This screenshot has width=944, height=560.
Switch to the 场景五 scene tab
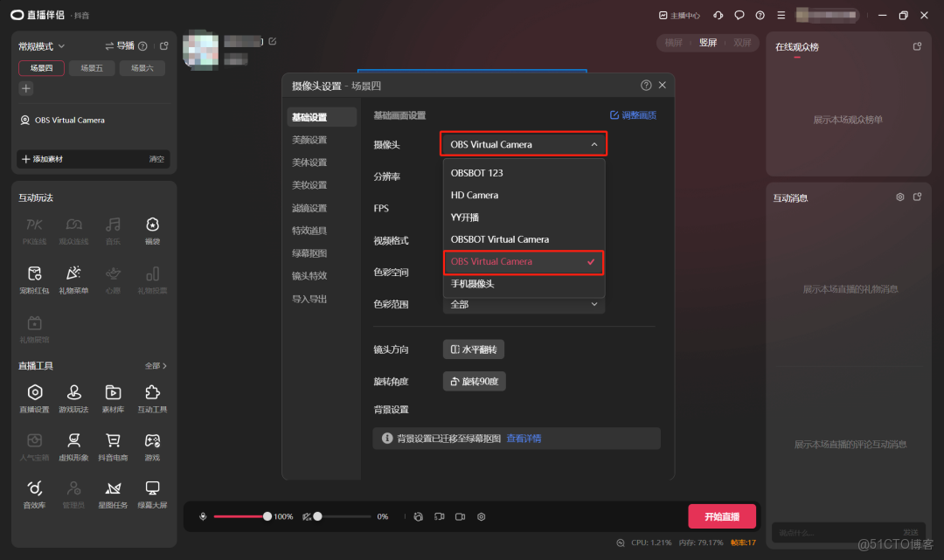point(92,66)
